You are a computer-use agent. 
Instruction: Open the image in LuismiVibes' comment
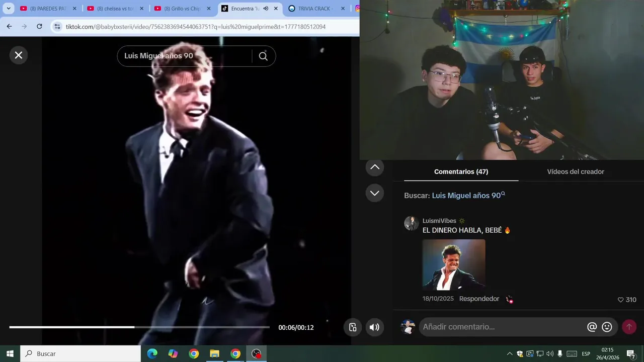pyautogui.click(x=454, y=264)
